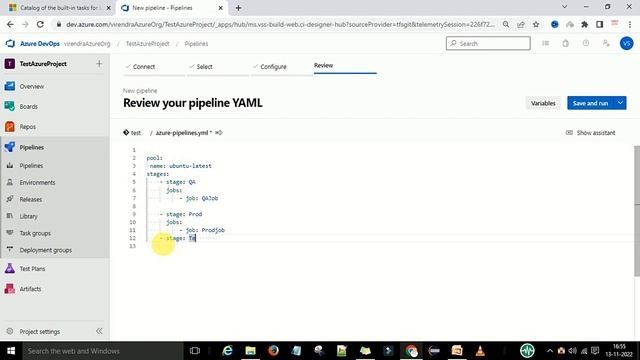Open the user settings header icon

tap(606, 43)
